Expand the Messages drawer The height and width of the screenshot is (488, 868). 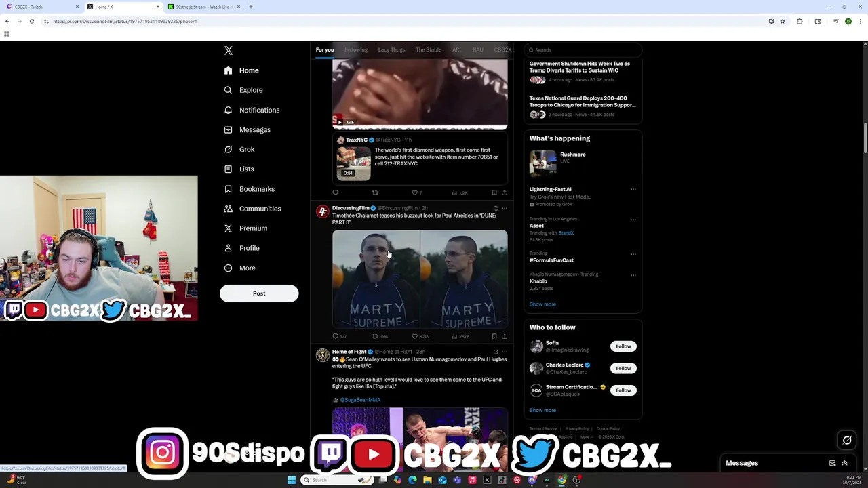click(844, 463)
